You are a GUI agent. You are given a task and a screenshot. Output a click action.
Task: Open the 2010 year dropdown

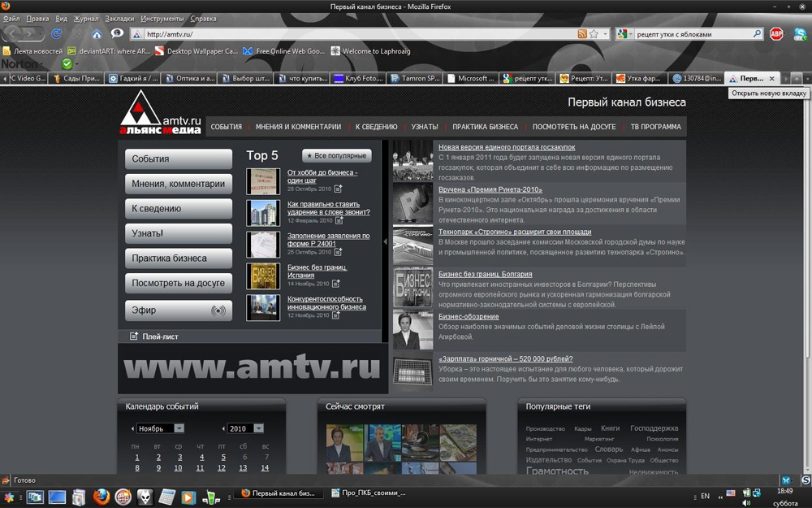tap(258, 428)
